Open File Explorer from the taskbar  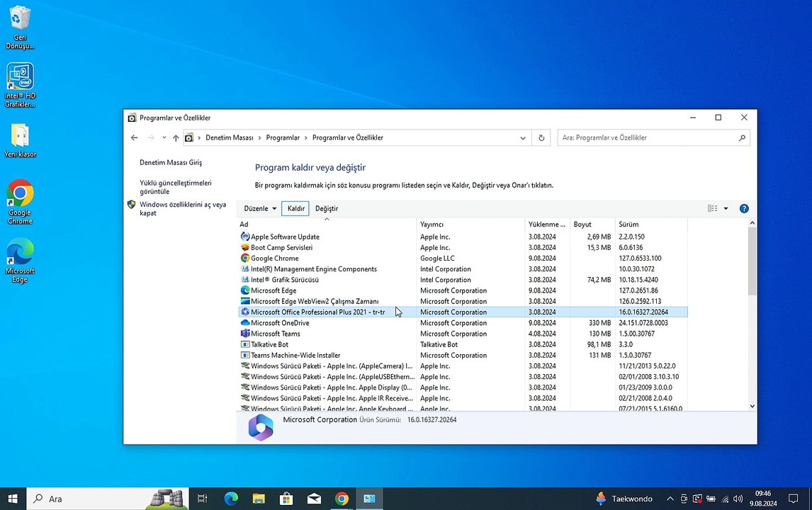click(x=259, y=499)
